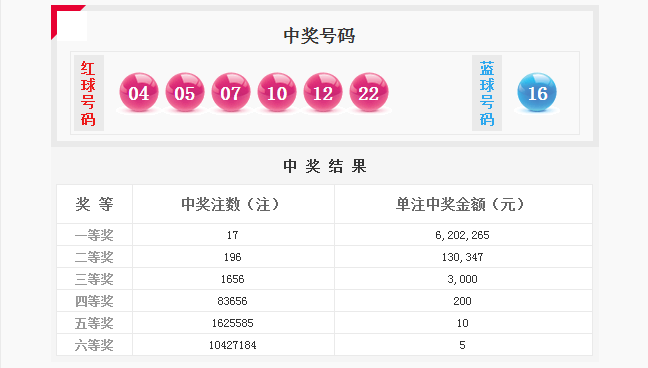Click fifth prize amount 10
Screen dimensions: 648x368
pyautogui.click(x=462, y=323)
